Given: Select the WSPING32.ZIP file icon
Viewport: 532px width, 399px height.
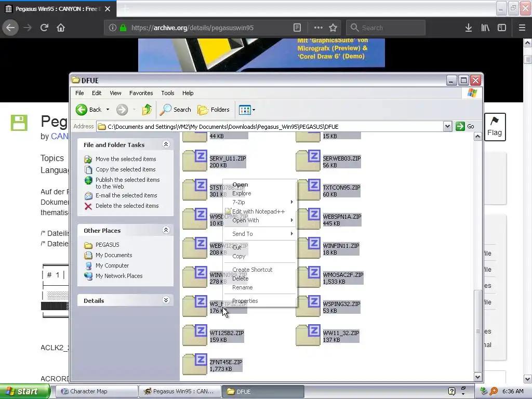Looking at the screenshot, I should click(308, 307).
